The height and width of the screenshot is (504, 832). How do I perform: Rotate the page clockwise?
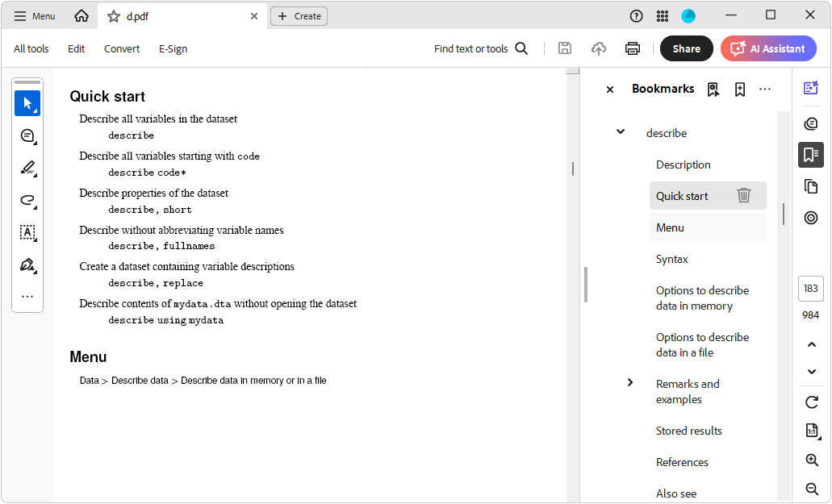pos(812,402)
